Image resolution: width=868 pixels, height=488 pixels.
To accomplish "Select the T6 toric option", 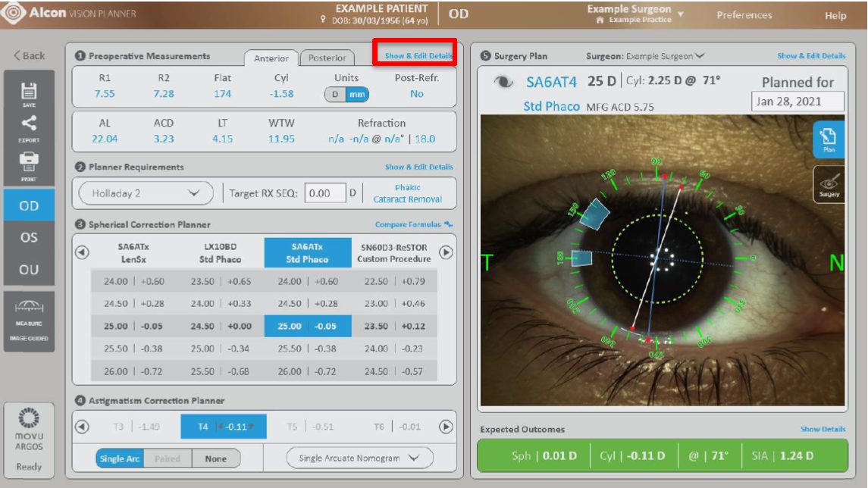I will 397,427.
